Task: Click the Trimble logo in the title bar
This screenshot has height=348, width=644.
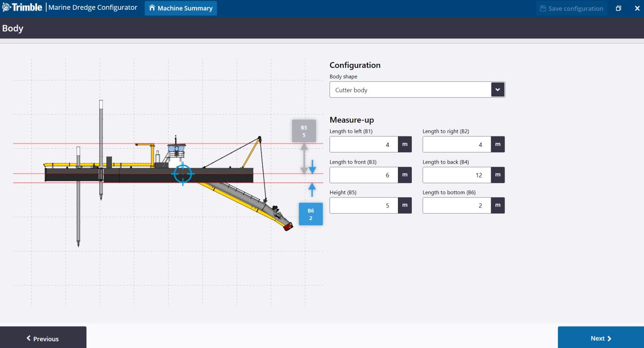Action: tap(22, 8)
